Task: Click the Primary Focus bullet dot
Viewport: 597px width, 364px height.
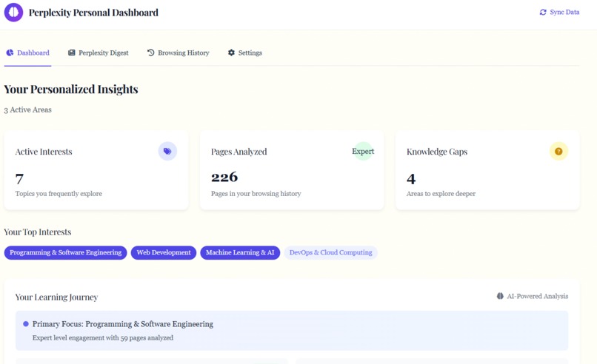Action: (x=26, y=324)
